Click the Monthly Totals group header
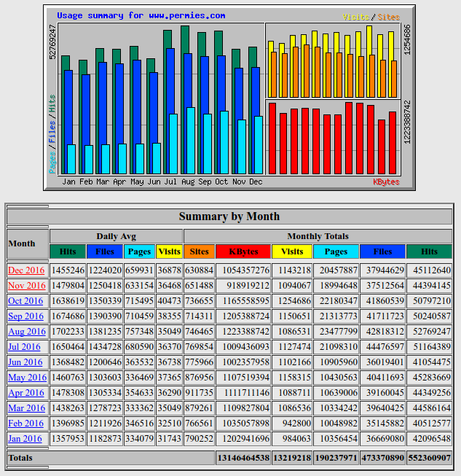 [x=318, y=236]
